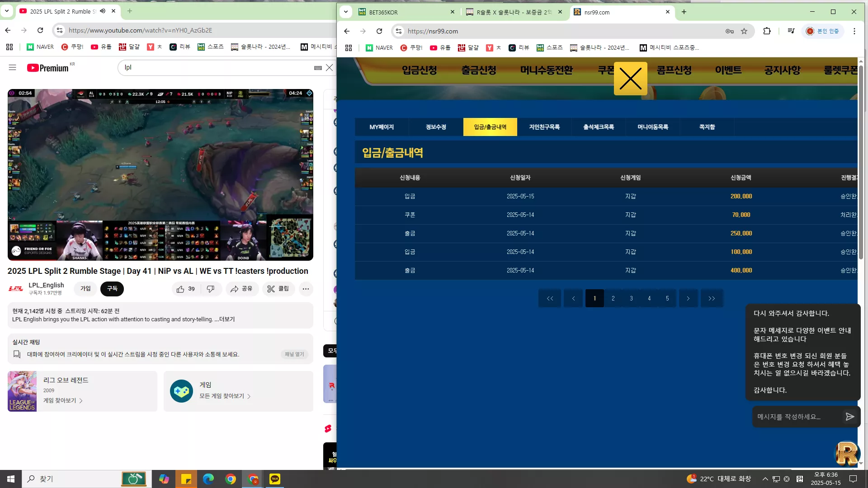
Task: Click the nsr99 page vertical scrollbar
Action: tap(861, 162)
